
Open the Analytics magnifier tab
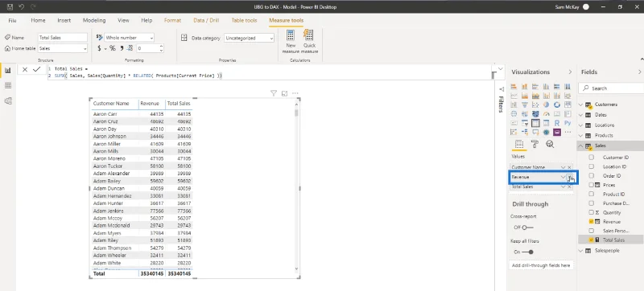tap(550, 144)
